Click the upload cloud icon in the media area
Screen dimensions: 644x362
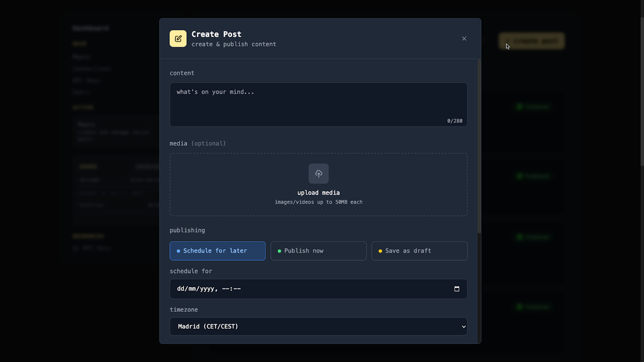318,173
